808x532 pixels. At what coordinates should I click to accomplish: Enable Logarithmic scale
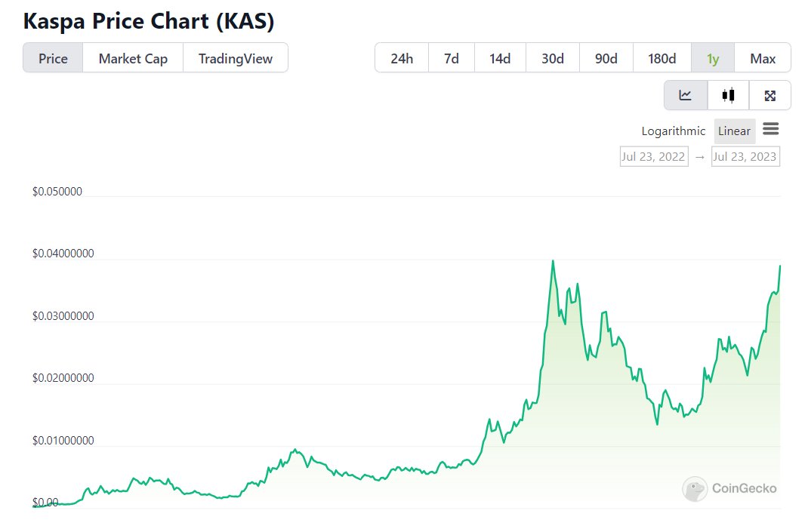[673, 131]
